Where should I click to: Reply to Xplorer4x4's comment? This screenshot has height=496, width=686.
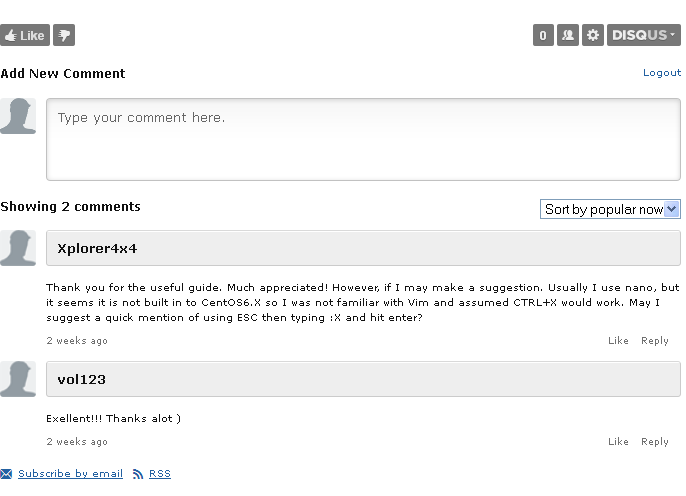coord(655,341)
